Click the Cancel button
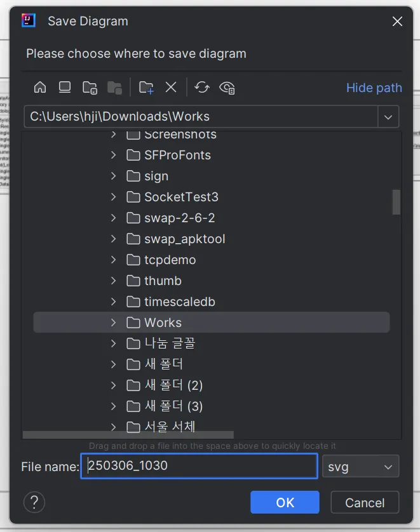The width and height of the screenshot is (420, 532). pyautogui.click(x=365, y=503)
